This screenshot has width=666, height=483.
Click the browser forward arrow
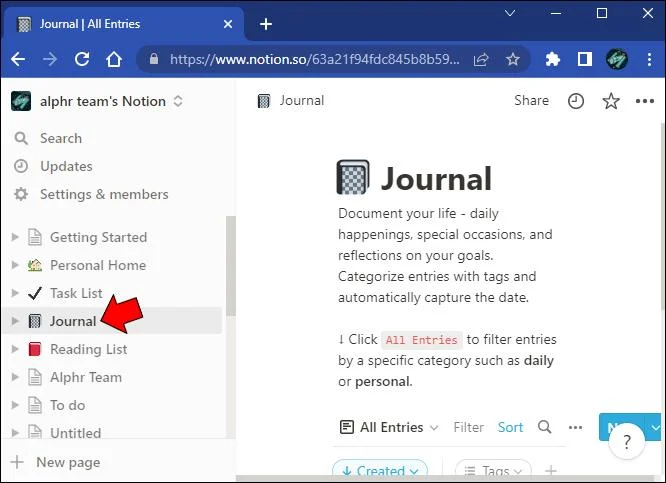tap(50, 59)
